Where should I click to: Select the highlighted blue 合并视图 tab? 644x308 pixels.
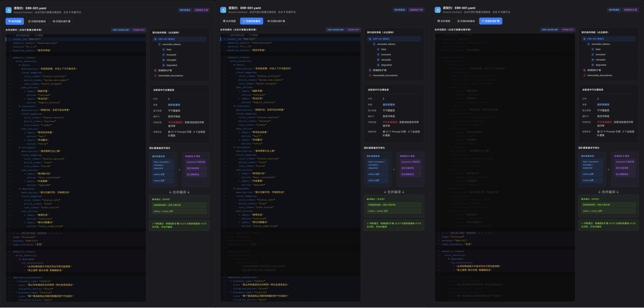[x=15, y=21]
